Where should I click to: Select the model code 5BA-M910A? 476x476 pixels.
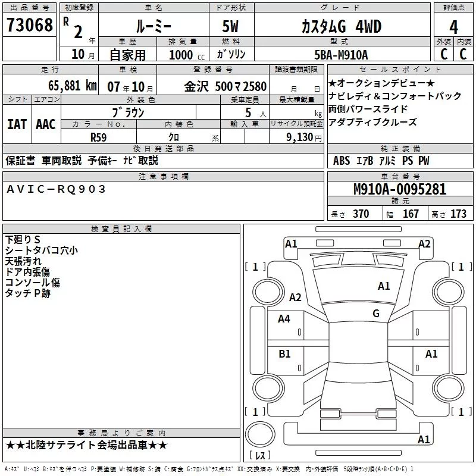coord(341,55)
